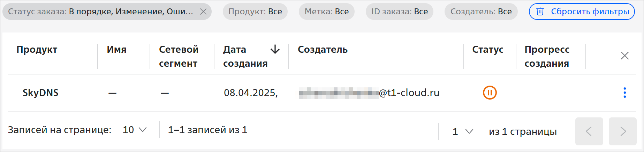Click the Продукт column header
The width and height of the screenshot is (644, 152).
click(x=37, y=50)
